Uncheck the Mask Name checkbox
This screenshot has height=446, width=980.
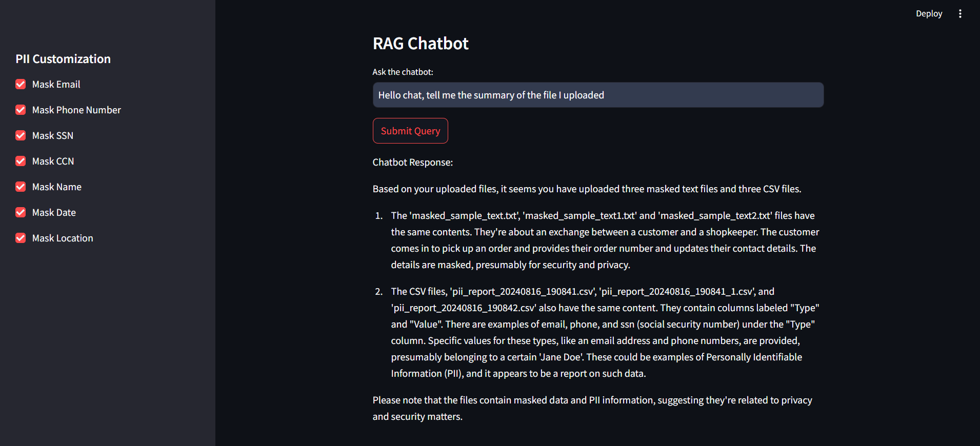21,187
